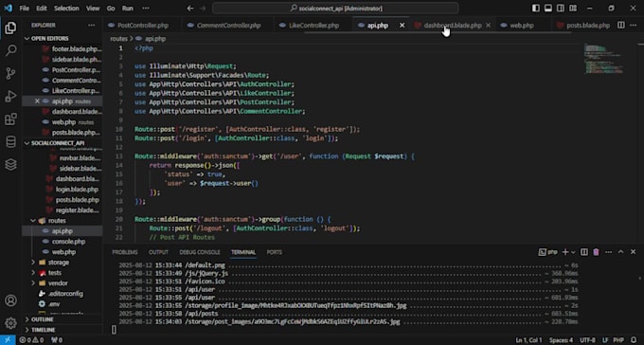Open the Selection menu

pos(66,9)
